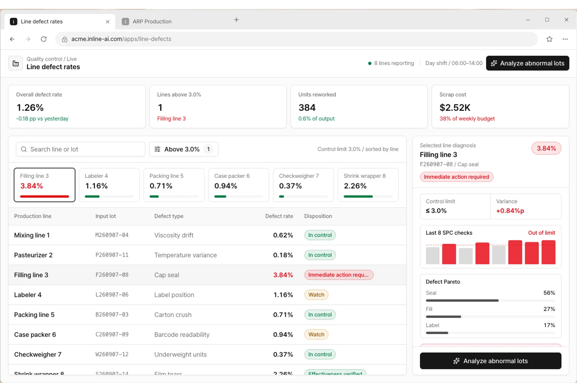Viewport: 577px width, 392px height.
Task: Click the browser back arrow
Action: 12,39
